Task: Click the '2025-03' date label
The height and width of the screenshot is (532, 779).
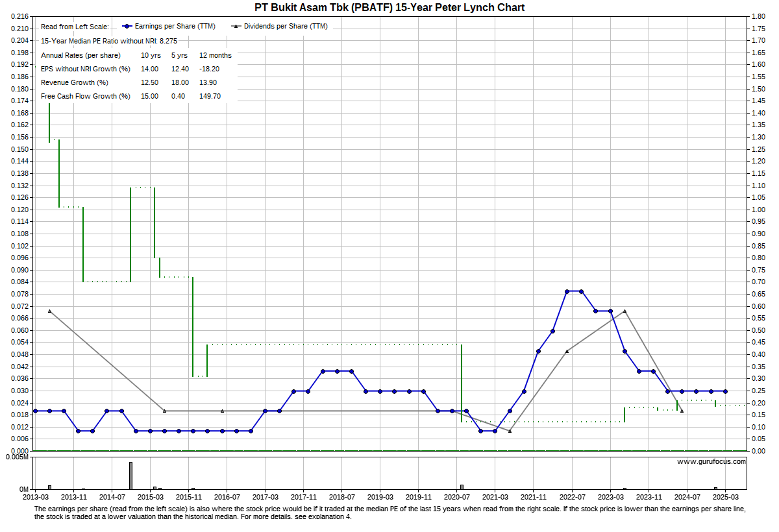Action: tap(724, 496)
